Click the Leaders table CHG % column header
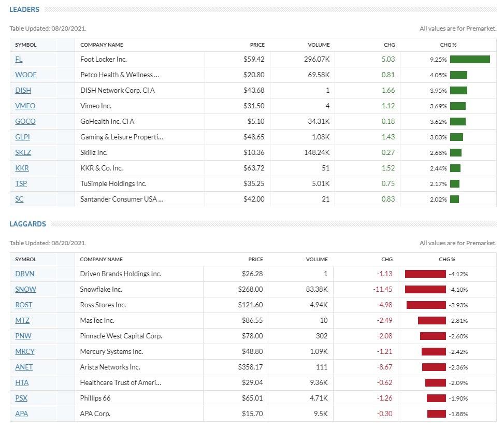 click(x=448, y=45)
